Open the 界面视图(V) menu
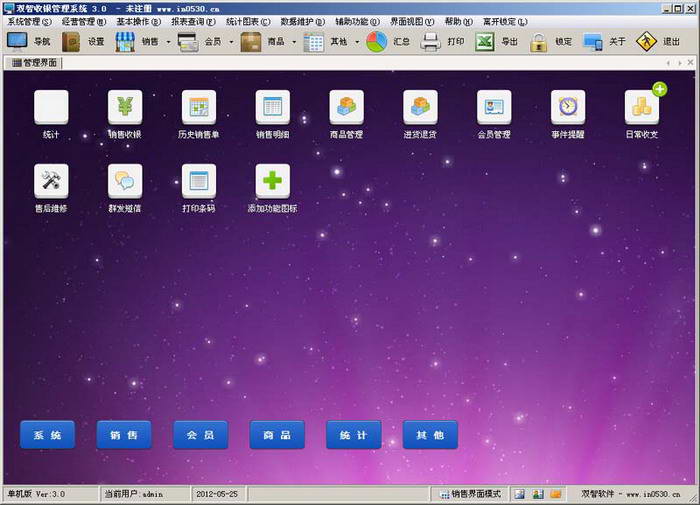Viewport: 700px width, 505px height. (x=412, y=21)
